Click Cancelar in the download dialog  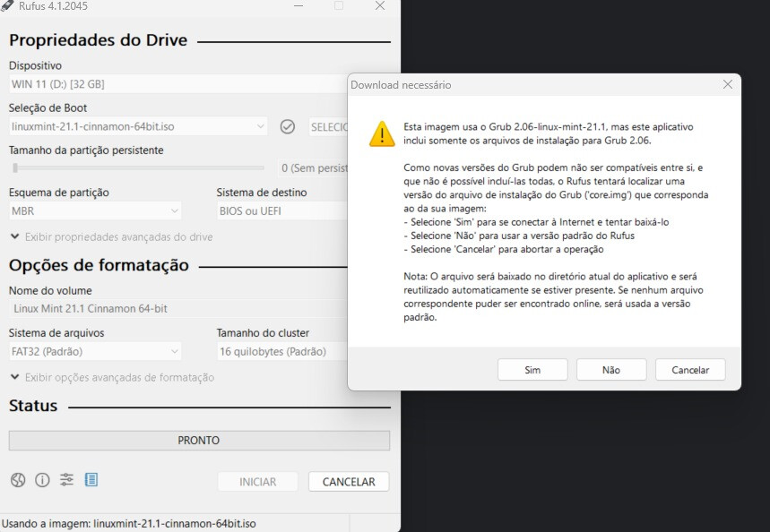coord(690,370)
